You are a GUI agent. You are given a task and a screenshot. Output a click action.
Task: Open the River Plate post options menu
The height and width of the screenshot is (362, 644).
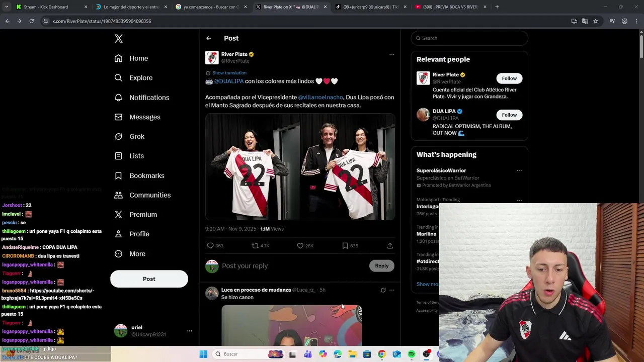click(x=391, y=54)
